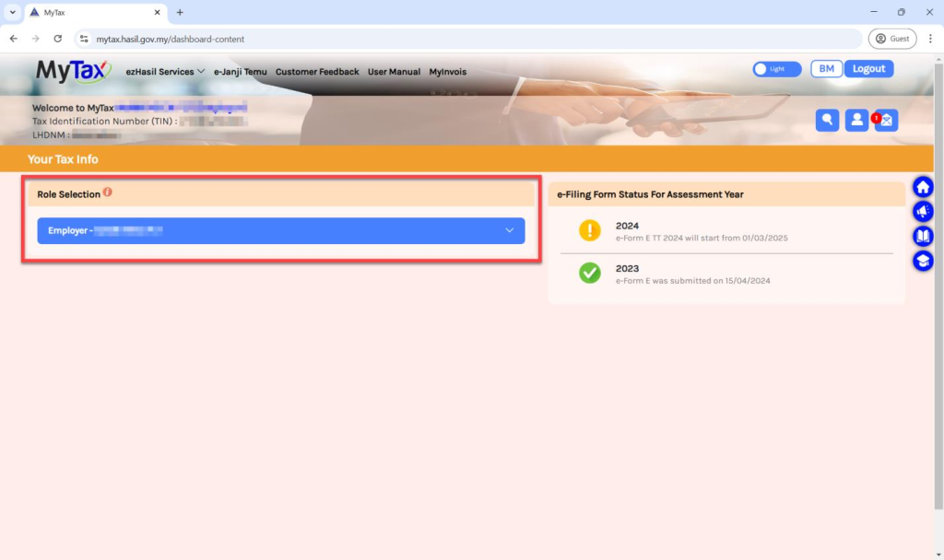
Task: Open the search icon button
Action: point(827,120)
